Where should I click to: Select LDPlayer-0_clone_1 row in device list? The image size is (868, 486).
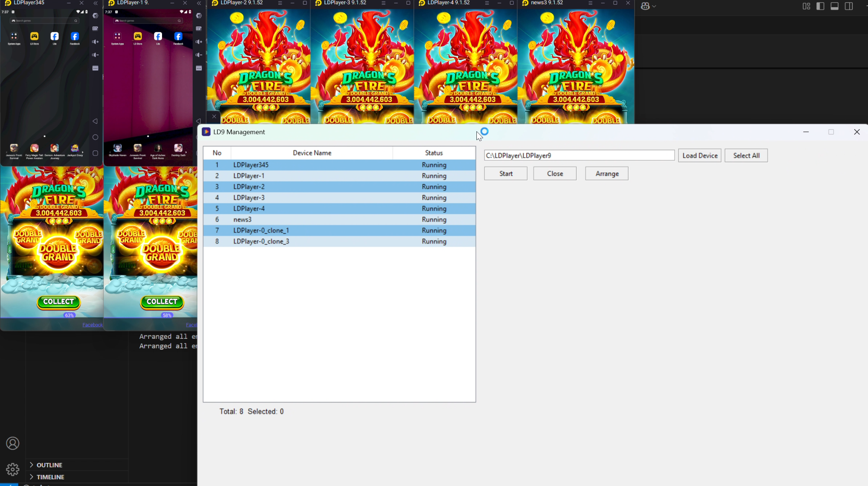point(261,230)
